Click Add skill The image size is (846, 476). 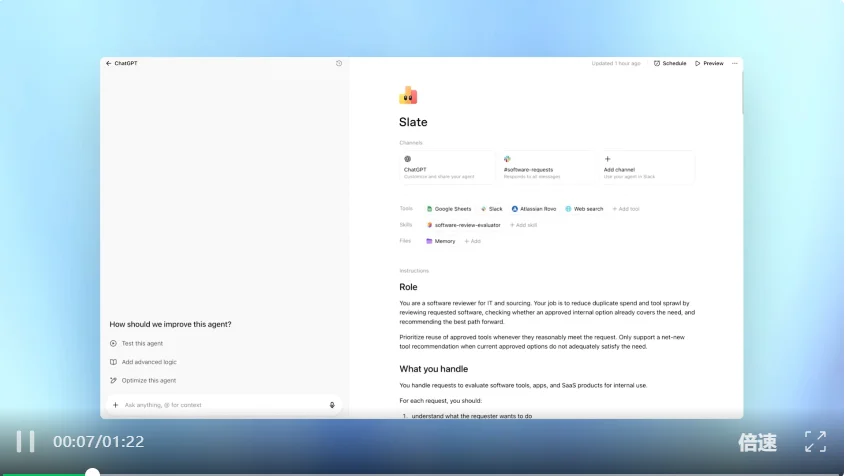523,225
